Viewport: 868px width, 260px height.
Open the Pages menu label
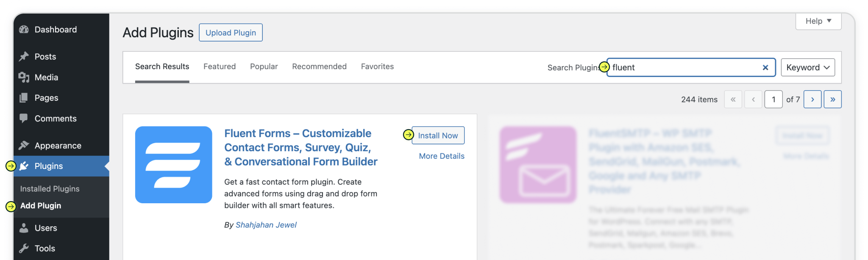point(46,98)
